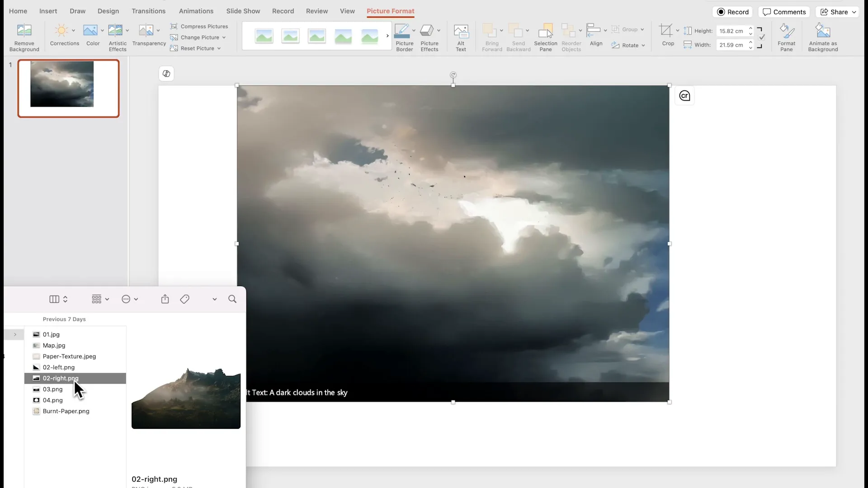868x488 pixels.
Task: Open the Animations tab
Action: (x=196, y=11)
